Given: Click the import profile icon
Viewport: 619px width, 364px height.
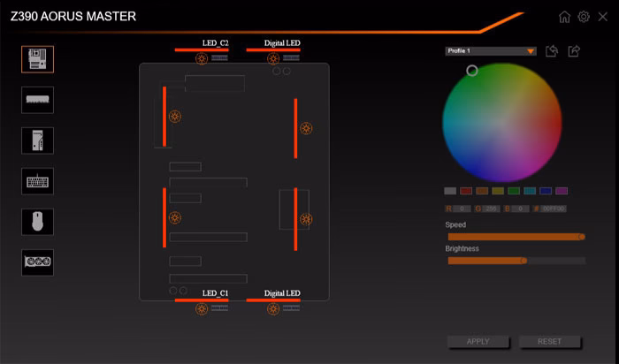Looking at the screenshot, I should click(x=552, y=51).
